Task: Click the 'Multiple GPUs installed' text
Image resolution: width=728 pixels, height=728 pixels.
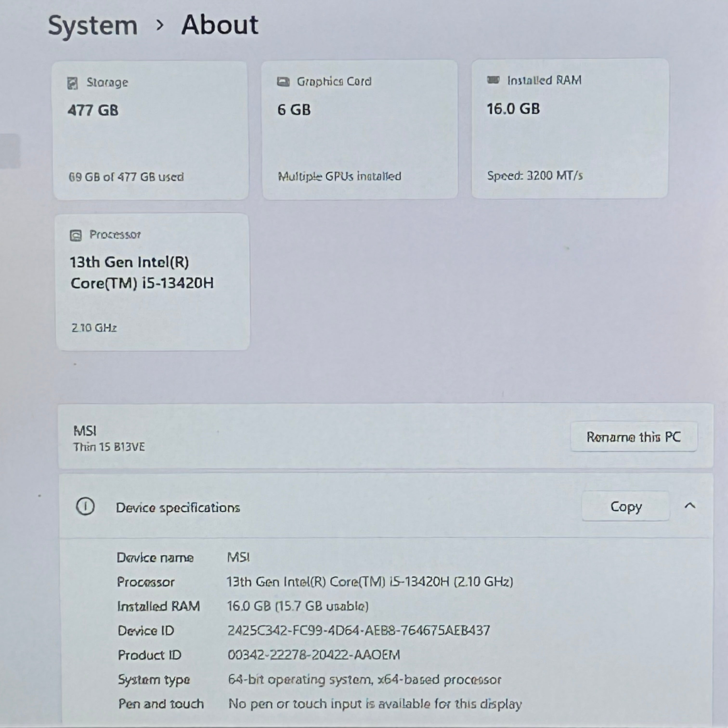Action: click(339, 176)
